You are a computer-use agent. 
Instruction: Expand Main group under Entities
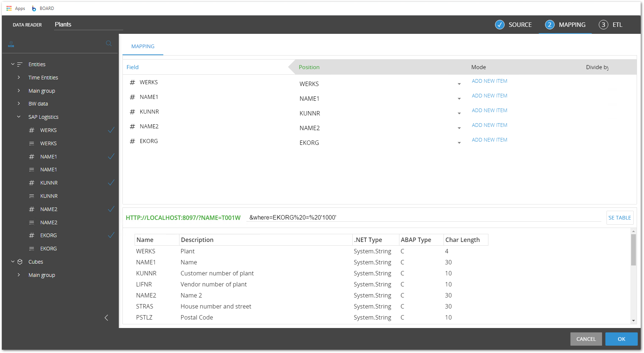(x=19, y=91)
